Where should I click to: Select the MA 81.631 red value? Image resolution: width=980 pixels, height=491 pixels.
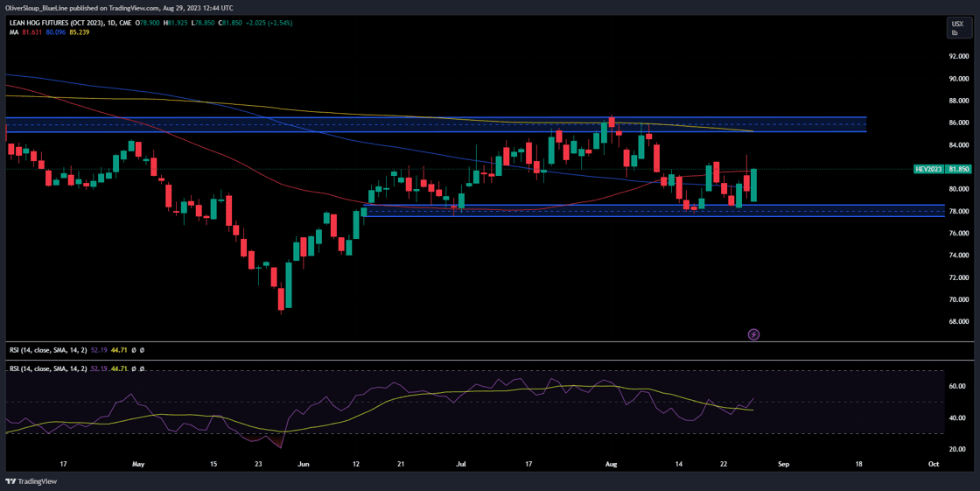tap(31, 32)
